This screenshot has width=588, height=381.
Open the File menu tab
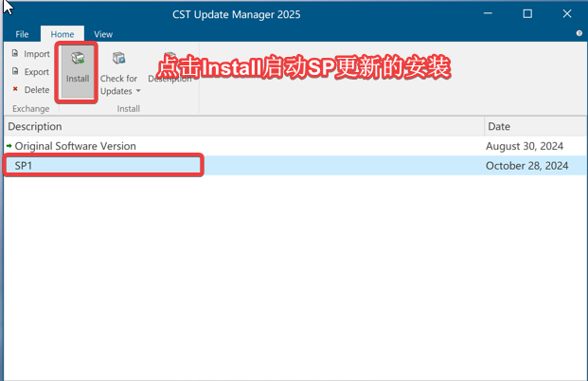coord(22,34)
